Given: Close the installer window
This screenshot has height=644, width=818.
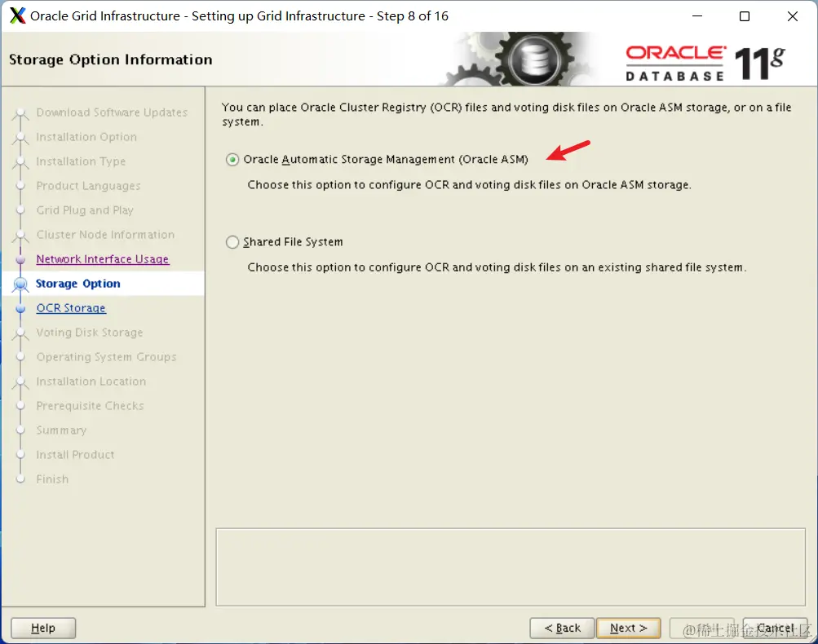Looking at the screenshot, I should pyautogui.click(x=793, y=16).
